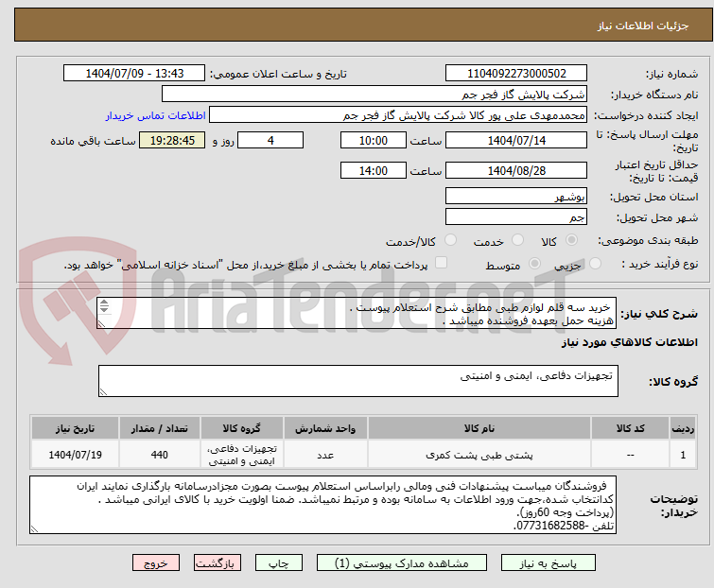Click the بازگشت back button
Screen dimensions: 714x588
(x=217, y=563)
